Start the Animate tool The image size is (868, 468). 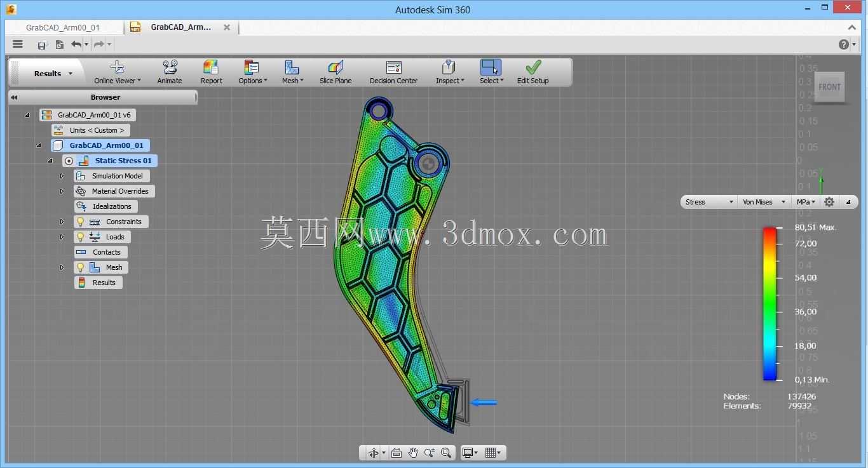170,72
